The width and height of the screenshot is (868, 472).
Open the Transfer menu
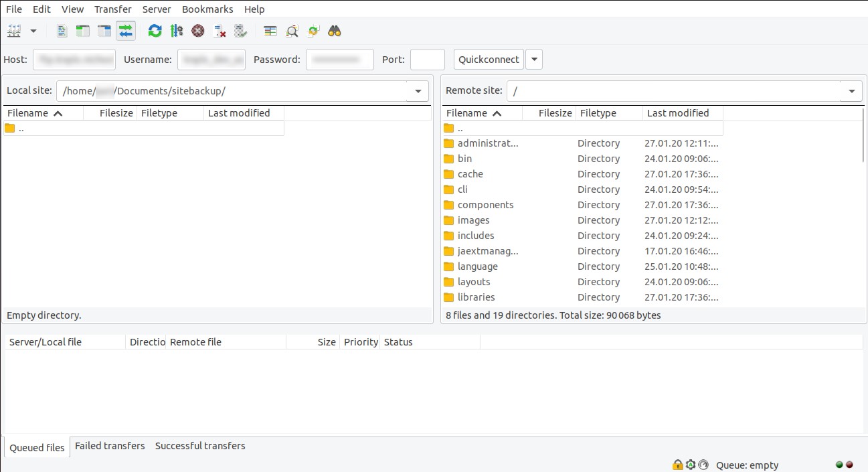(x=113, y=9)
